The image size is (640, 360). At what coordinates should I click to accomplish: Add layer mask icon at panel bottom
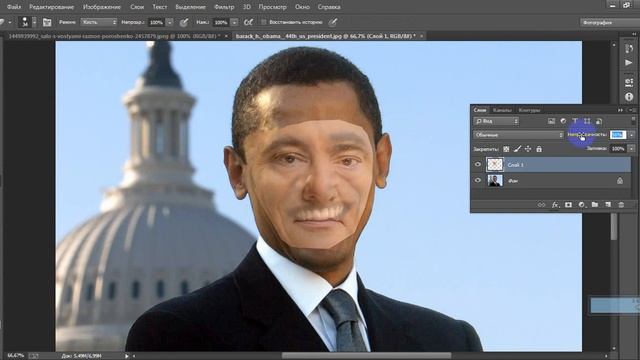(568, 205)
